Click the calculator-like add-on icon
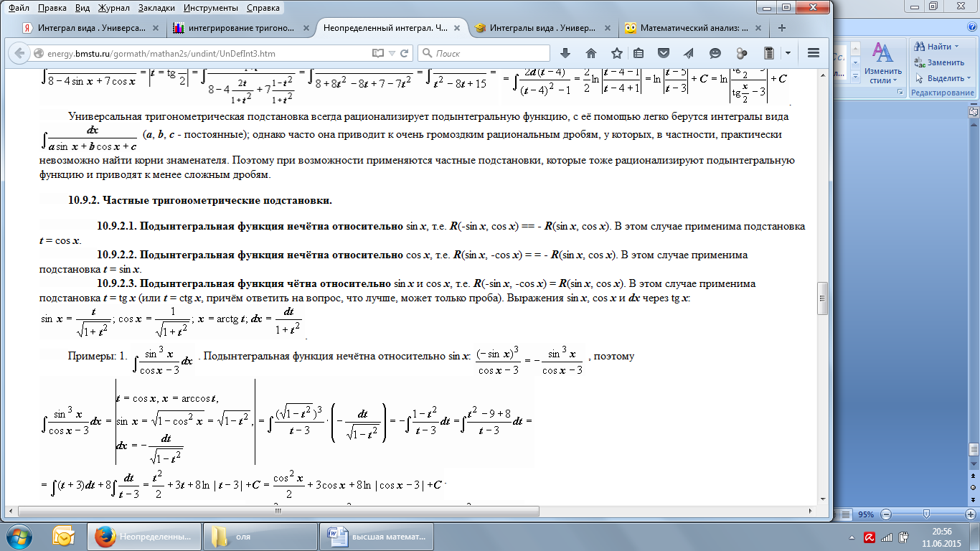The width and height of the screenshot is (980, 551). pyautogui.click(x=768, y=53)
